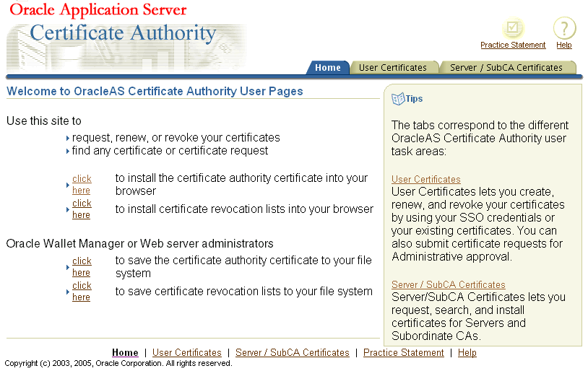Open Server / SubCA Certificates link in Tips panel
Image resolution: width=588 pixels, height=371 pixels.
[448, 285]
